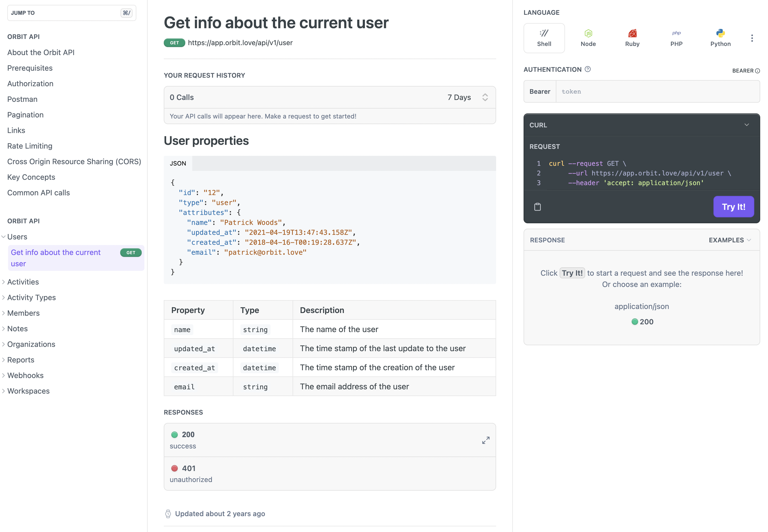Click "patrick@orbit.love" value in JSON sample
The width and height of the screenshot is (768, 532).
click(x=265, y=252)
